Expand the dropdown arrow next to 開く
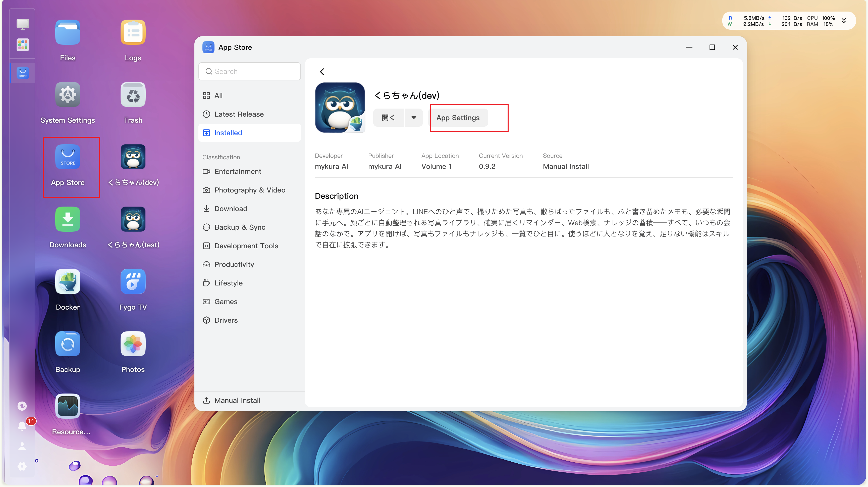This screenshot has width=868, height=487. [x=414, y=118]
